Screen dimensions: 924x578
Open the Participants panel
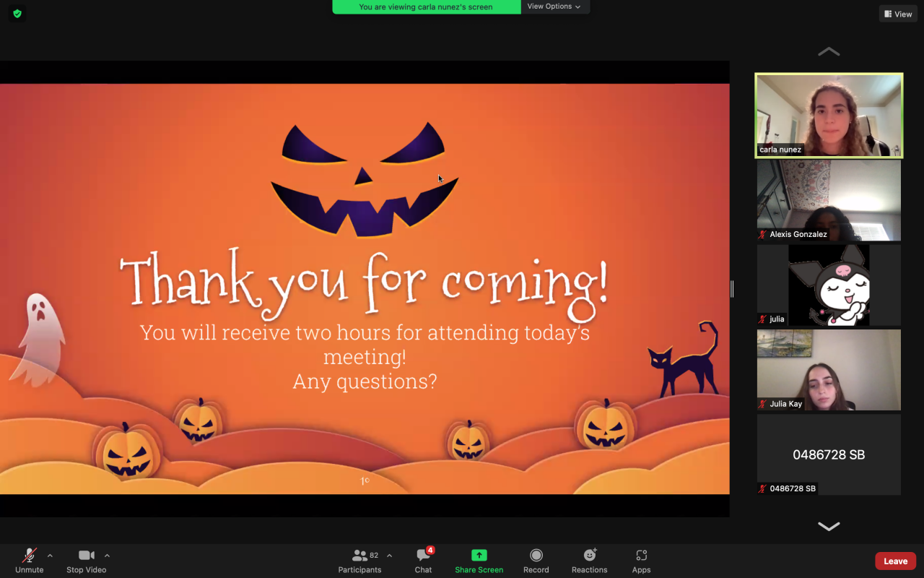pos(359,560)
